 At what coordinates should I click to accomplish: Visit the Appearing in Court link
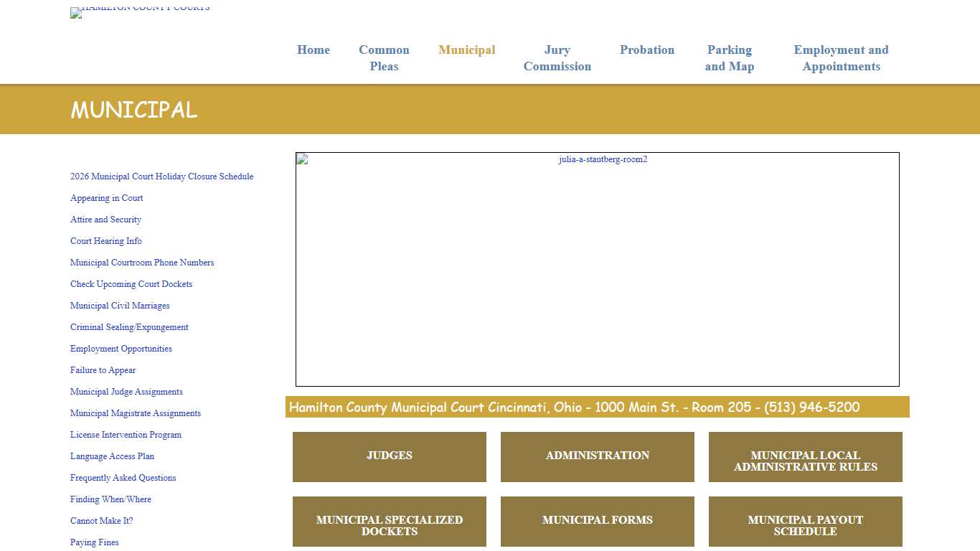pos(106,198)
